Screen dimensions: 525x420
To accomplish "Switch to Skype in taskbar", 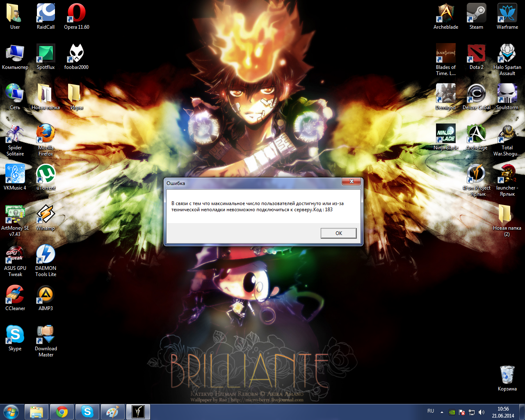I will coord(87,412).
